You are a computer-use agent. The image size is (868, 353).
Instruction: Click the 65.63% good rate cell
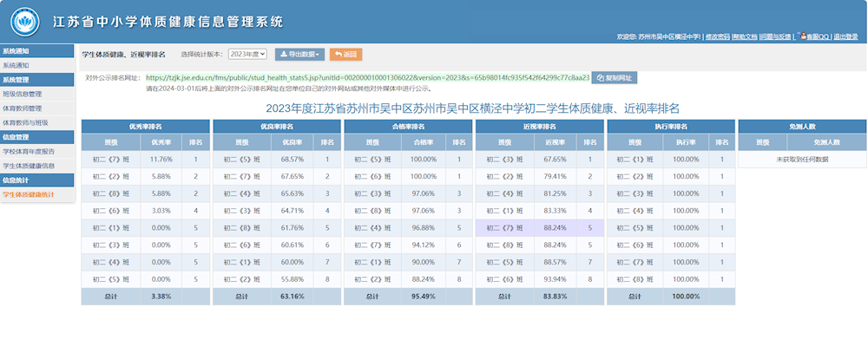(x=293, y=193)
